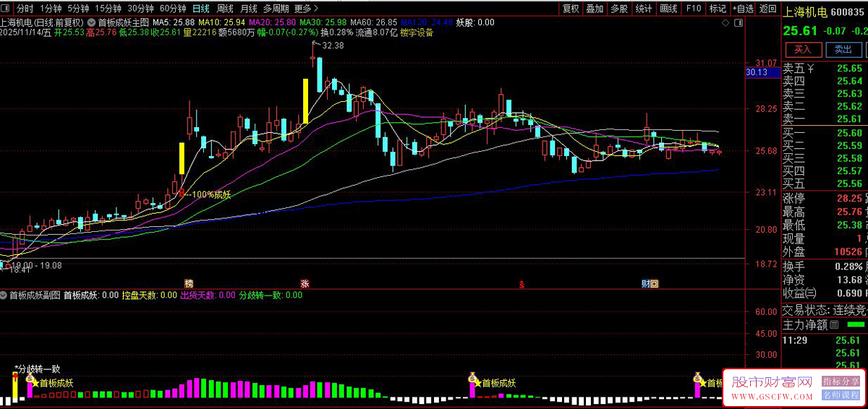Select the 60分钟 period tab
The height and width of the screenshot is (409, 868).
click(x=172, y=9)
